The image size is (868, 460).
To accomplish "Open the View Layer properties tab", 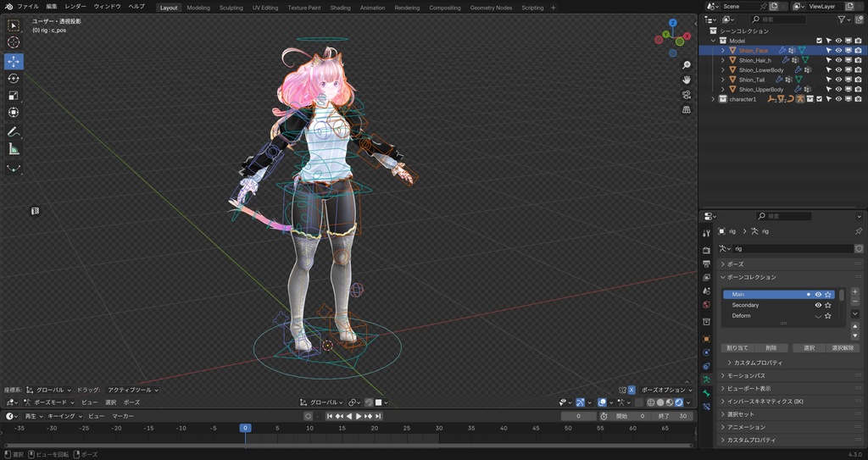I will (706, 277).
